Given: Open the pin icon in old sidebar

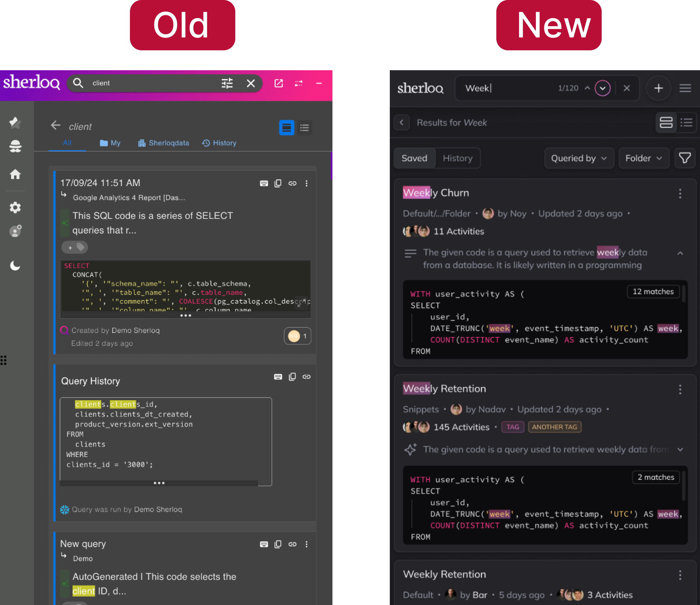Looking at the screenshot, I should [15, 122].
